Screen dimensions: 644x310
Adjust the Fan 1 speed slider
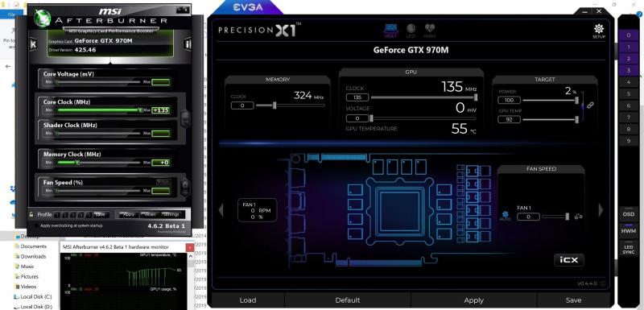pos(555,217)
